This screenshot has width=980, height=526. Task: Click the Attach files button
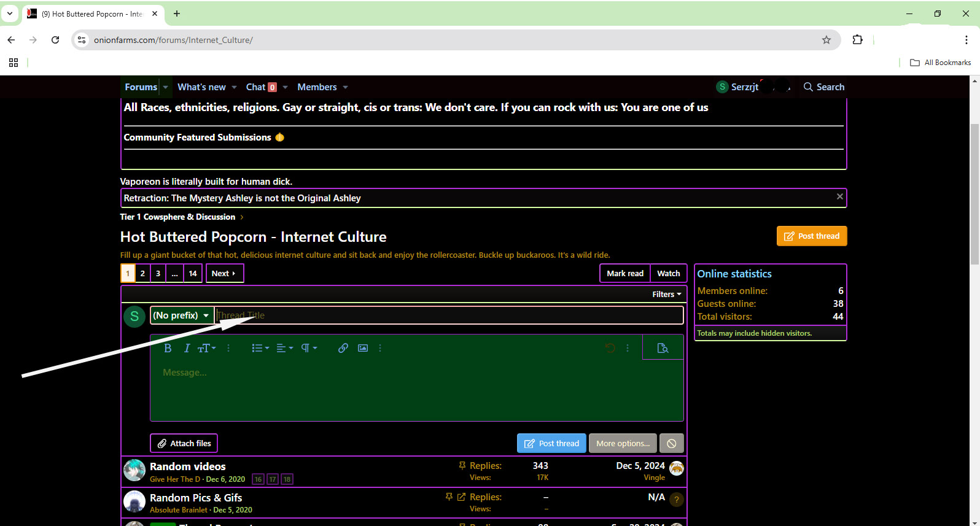pos(184,443)
